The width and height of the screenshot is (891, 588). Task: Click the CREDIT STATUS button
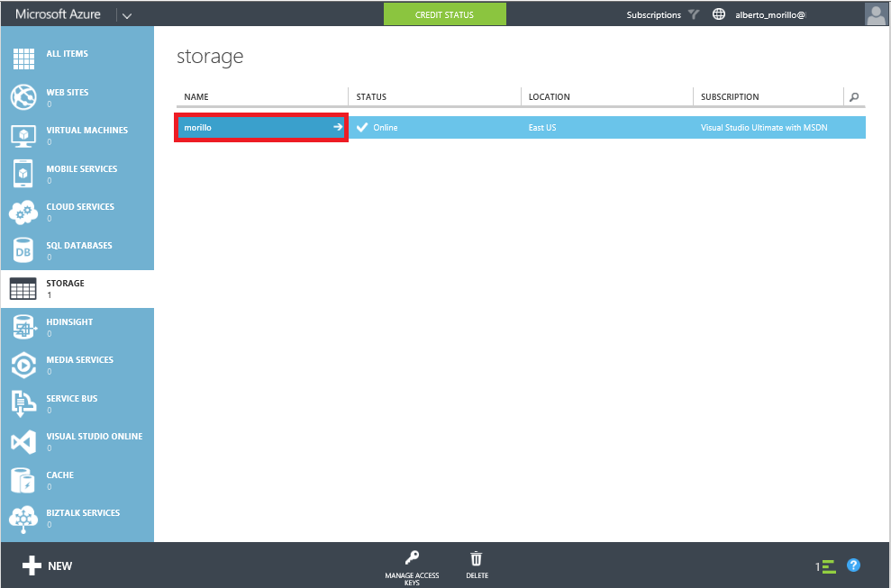444,14
